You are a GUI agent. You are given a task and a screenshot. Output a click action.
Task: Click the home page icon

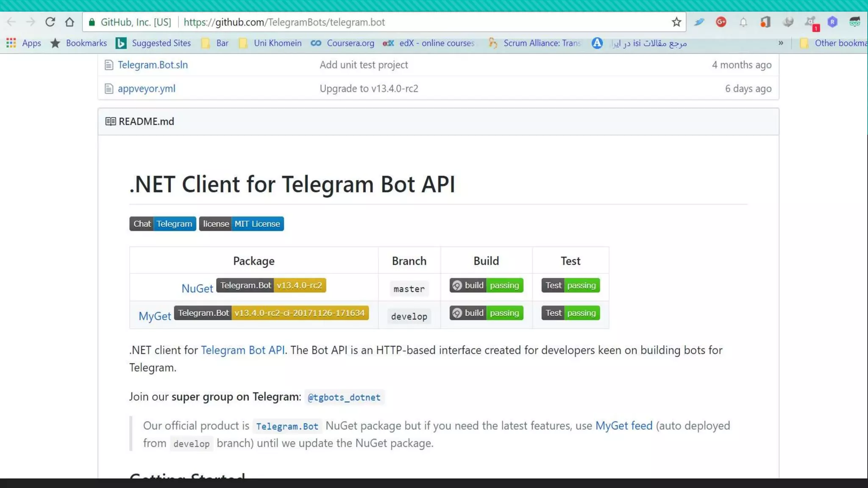click(70, 22)
